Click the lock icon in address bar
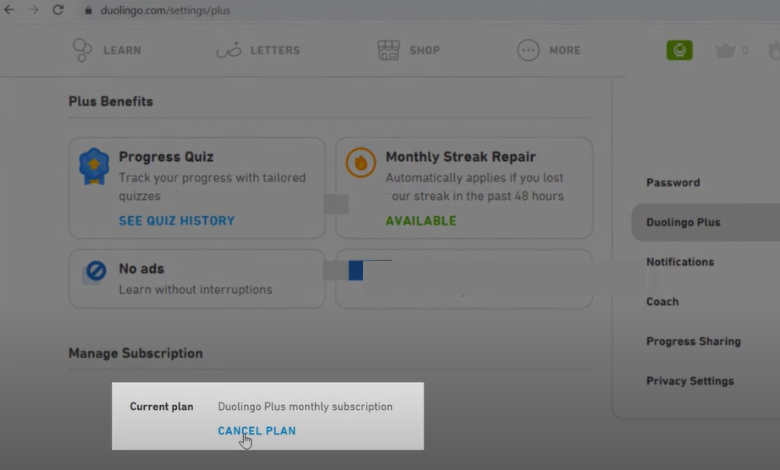This screenshot has width=780, height=470. click(x=89, y=10)
